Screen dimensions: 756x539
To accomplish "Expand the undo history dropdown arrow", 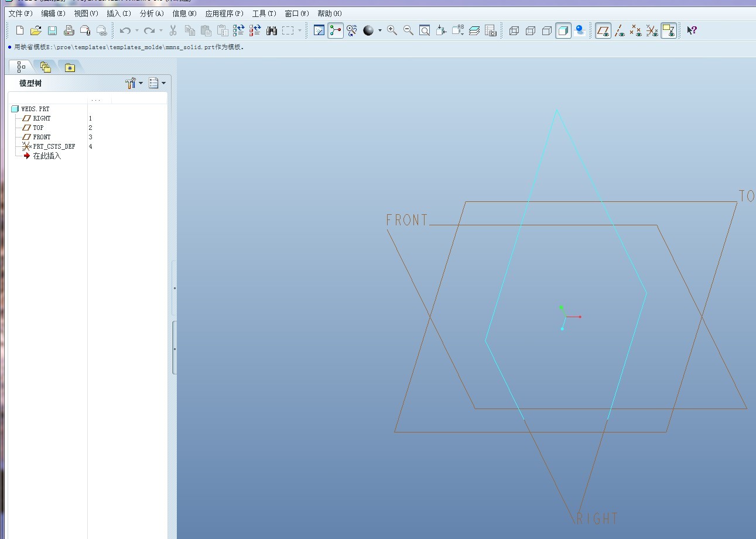I will coord(137,30).
